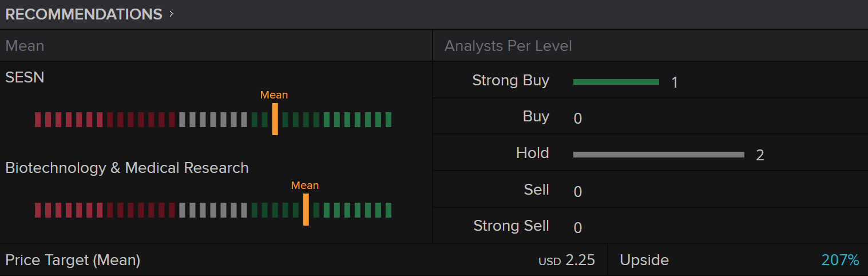Screen dimensions: 868x276
Task: Select the gray Hold bar
Action: 659,155
